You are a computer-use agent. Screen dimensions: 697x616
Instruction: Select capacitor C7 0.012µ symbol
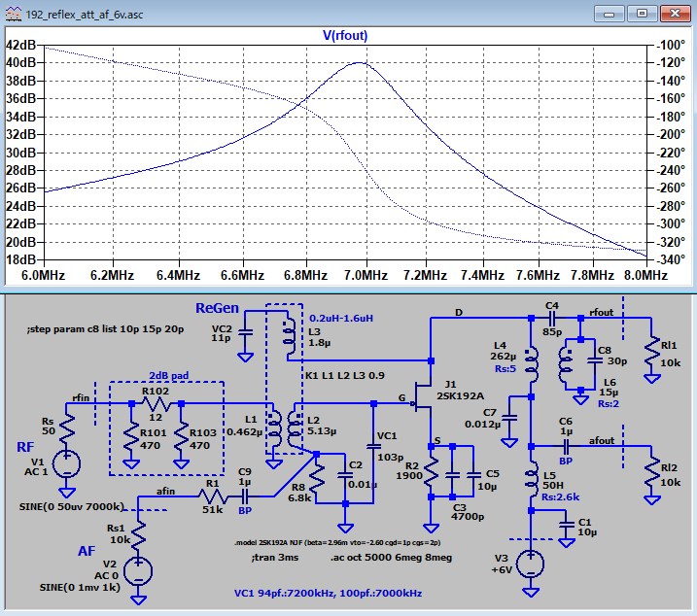pyautogui.click(x=509, y=418)
